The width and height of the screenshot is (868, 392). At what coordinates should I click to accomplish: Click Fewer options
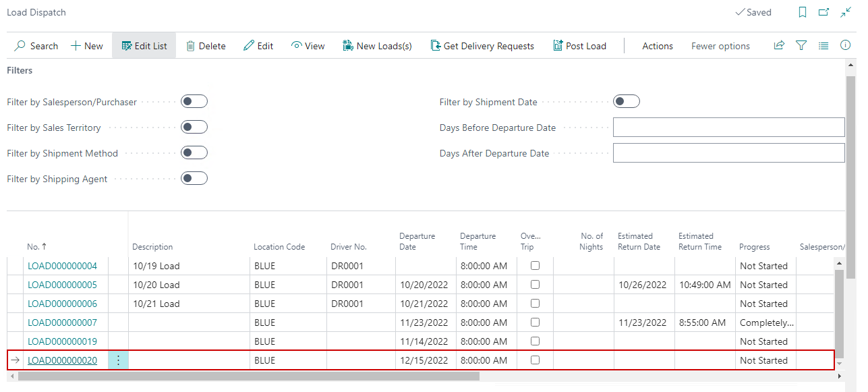(x=720, y=46)
